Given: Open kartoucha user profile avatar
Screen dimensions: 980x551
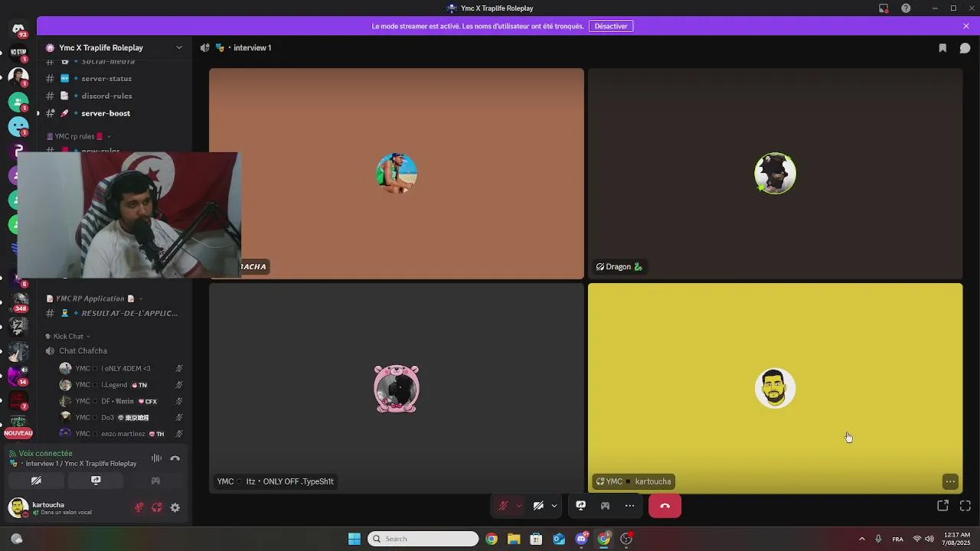Looking at the screenshot, I should [18, 507].
